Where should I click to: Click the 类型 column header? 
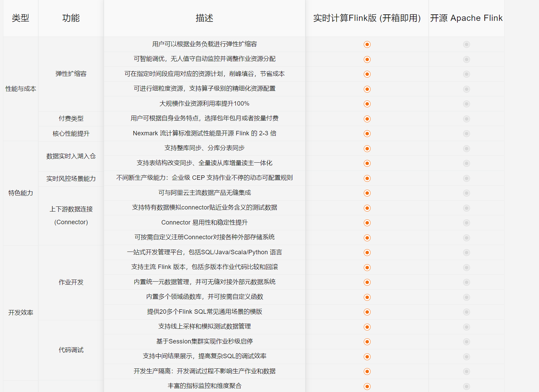tap(20, 18)
